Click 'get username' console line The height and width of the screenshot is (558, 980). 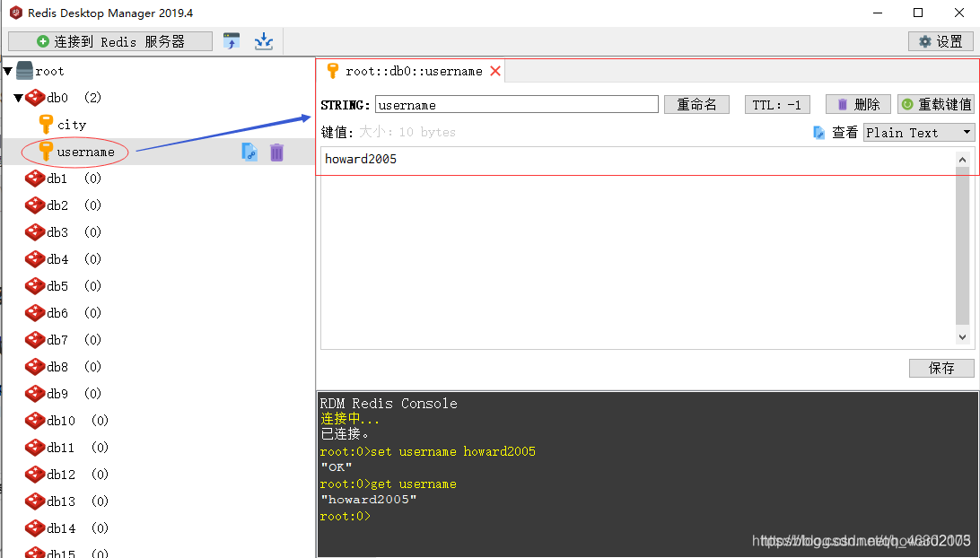click(x=388, y=484)
